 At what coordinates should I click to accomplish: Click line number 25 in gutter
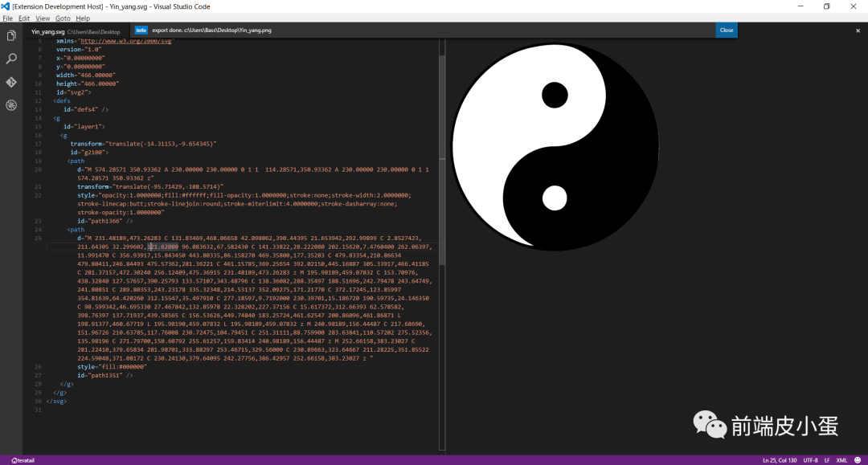coord(38,239)
